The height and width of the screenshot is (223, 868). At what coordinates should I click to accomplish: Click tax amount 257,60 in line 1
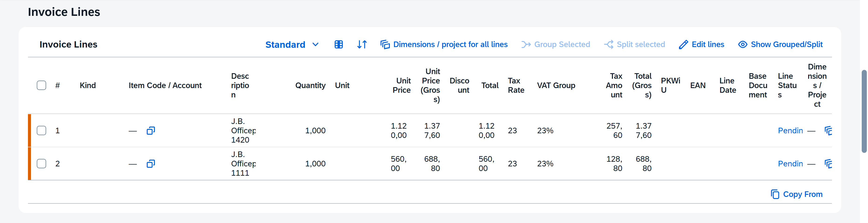click(x=614, y=130)
